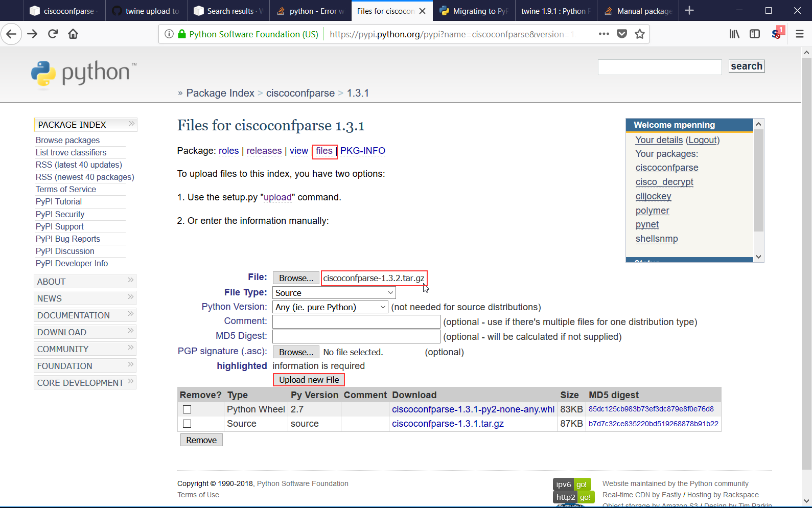
Task: Show site information for pypi.python.org
Action: [169, 34]
